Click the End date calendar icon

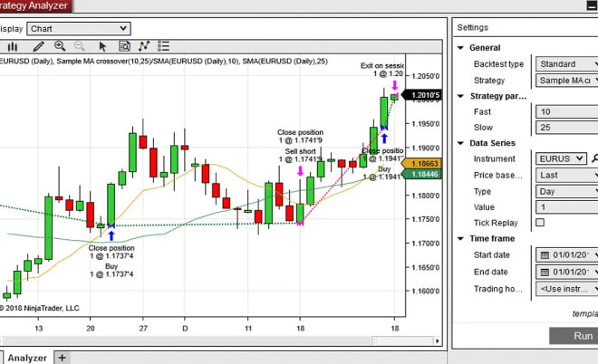pos(545,273)
